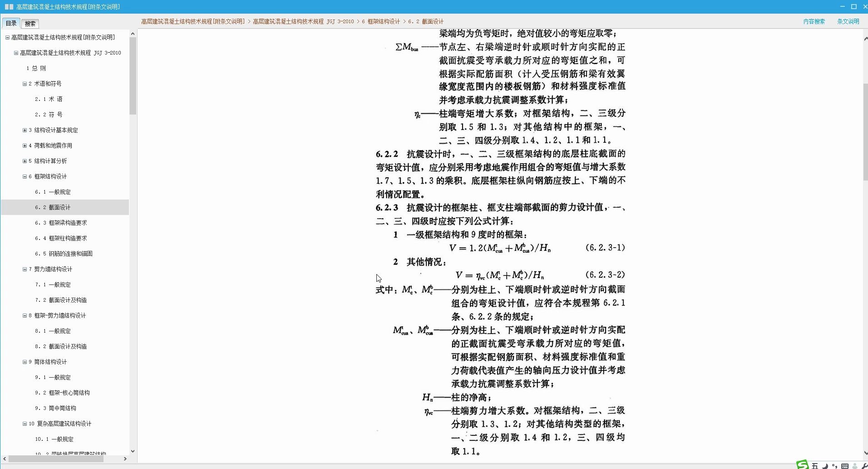Select 8.1 一般规定 tree item
Image resolution: width=868 pixels, height=469 pixels.
coord(53,331)
